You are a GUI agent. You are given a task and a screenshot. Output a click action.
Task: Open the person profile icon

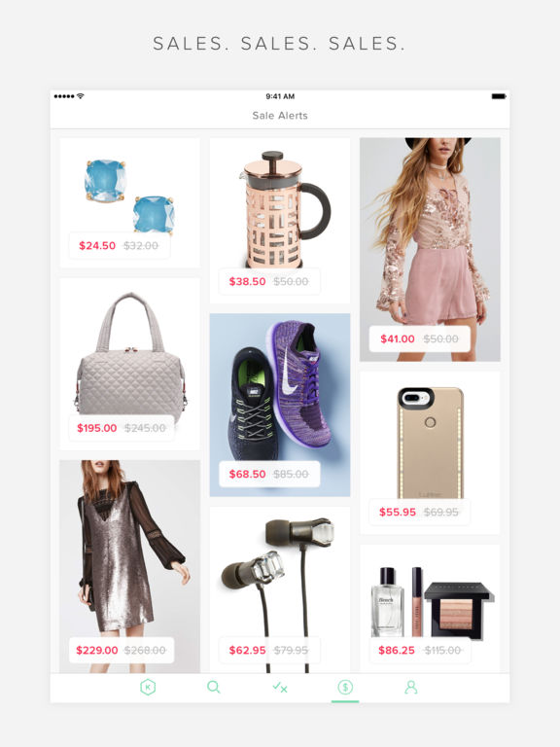[x=411, y=687]
